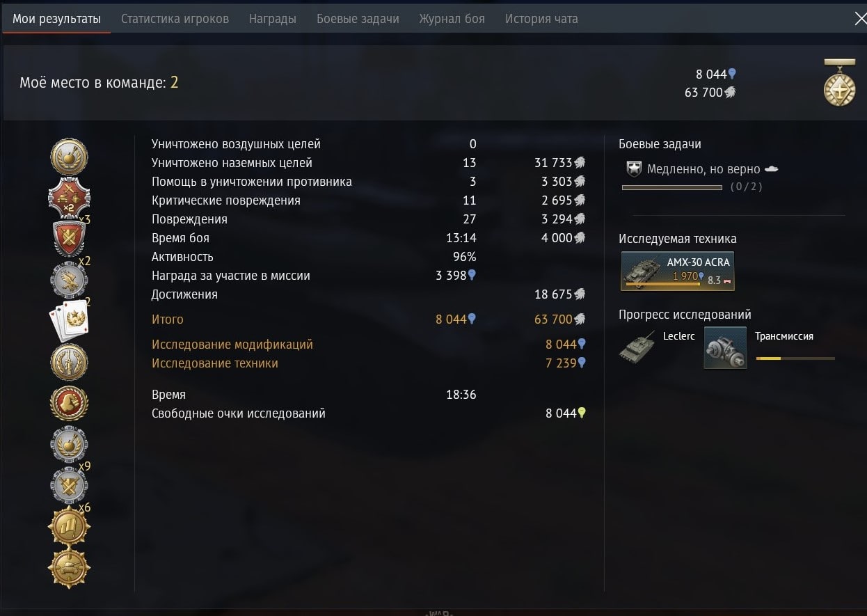Click the silver eagle medal award
The height and width of the screenshot is (616, 867).
tap(69, 281)
